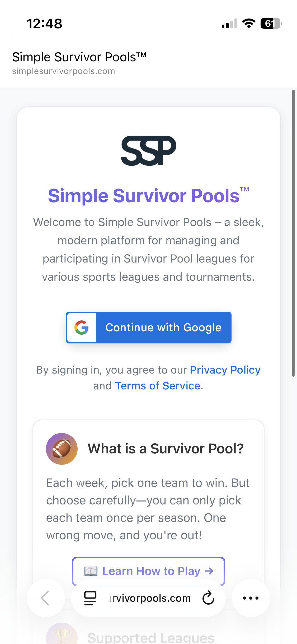Tap the browser address bar URL
Screen dimensions: 297x644
click(x=149, y=598)
